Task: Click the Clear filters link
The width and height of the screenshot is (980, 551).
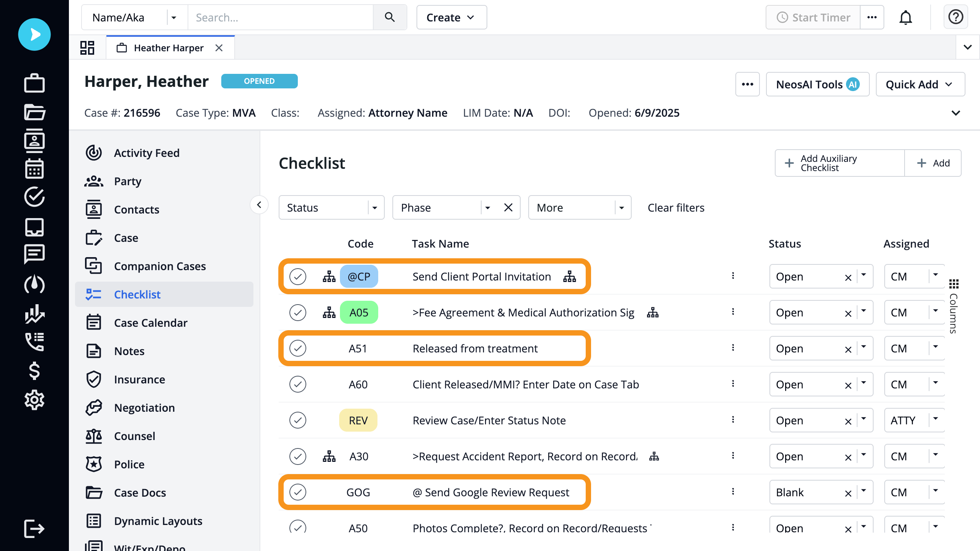Action: [676, 207]
